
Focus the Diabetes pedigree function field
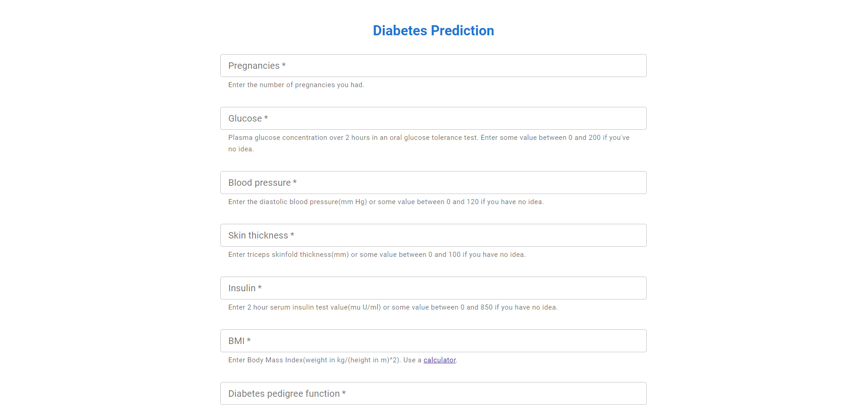tap(433, 394)
